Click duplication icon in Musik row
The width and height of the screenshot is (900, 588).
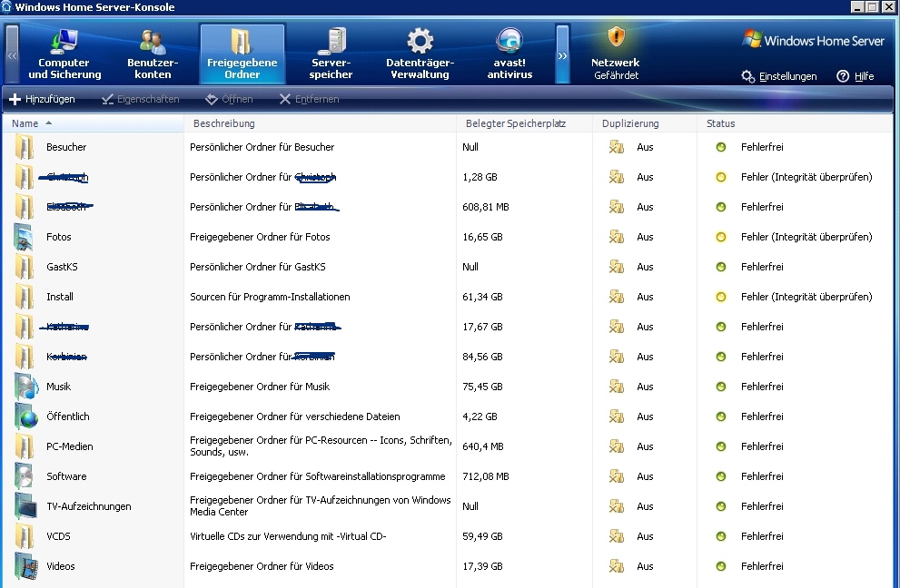pos(617,387)
